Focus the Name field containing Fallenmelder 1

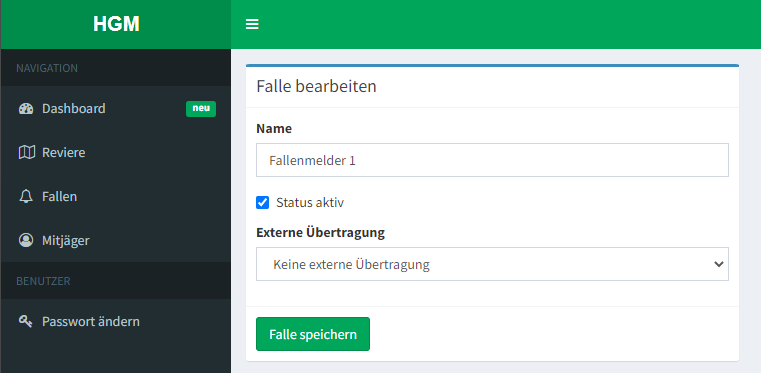[492, 160]
